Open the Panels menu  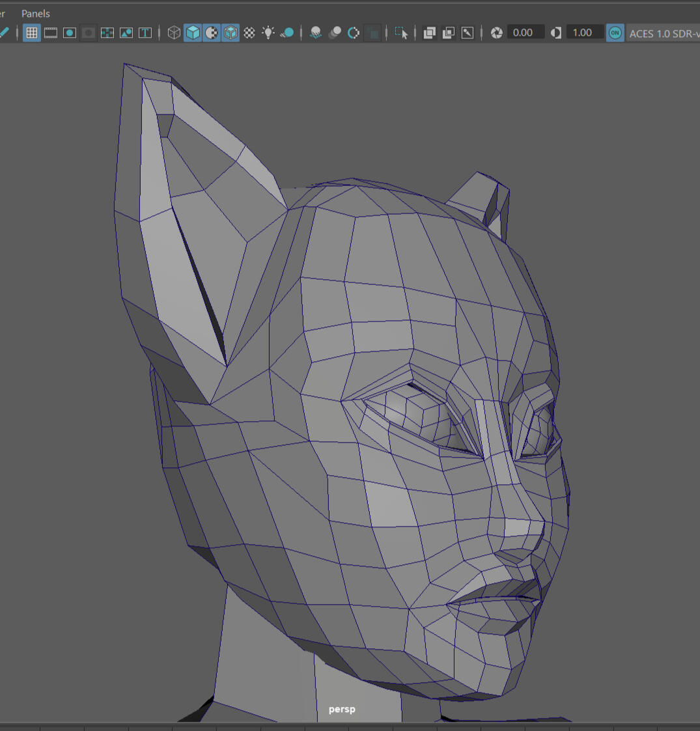(35, 13)
